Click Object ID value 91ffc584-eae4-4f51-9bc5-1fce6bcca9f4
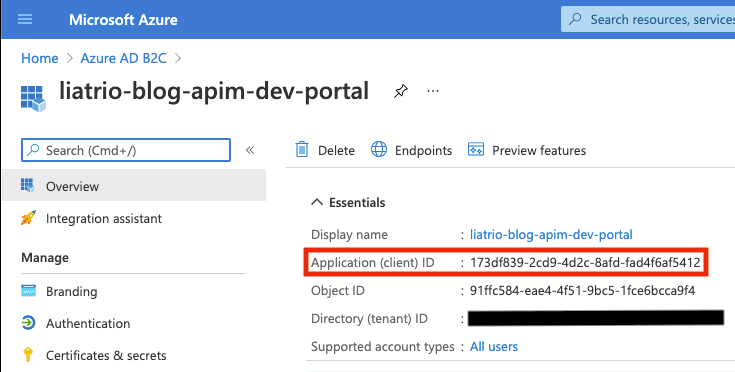Screen dimensions: 735x372 582,290
